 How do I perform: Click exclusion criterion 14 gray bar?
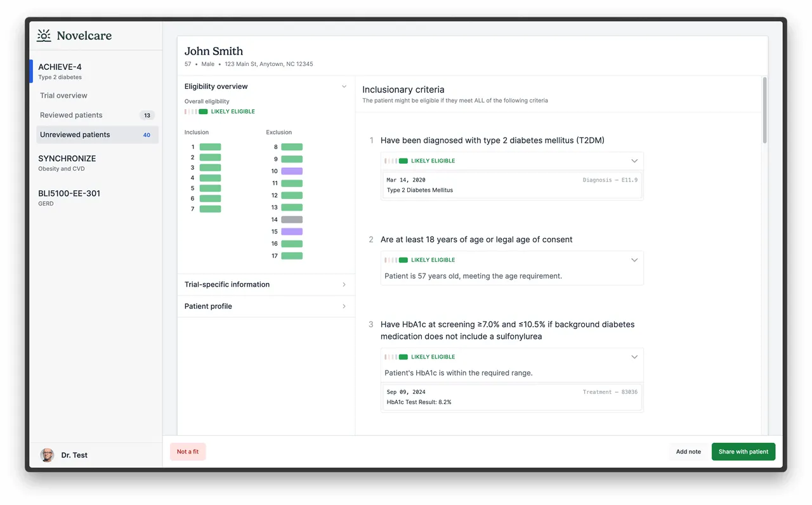pos(292,220)
